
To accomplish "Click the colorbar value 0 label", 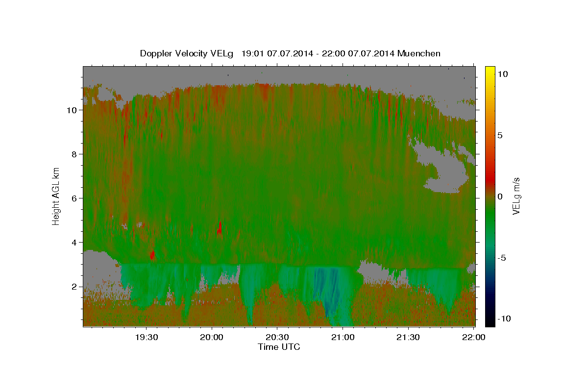I will click(500, 196).
